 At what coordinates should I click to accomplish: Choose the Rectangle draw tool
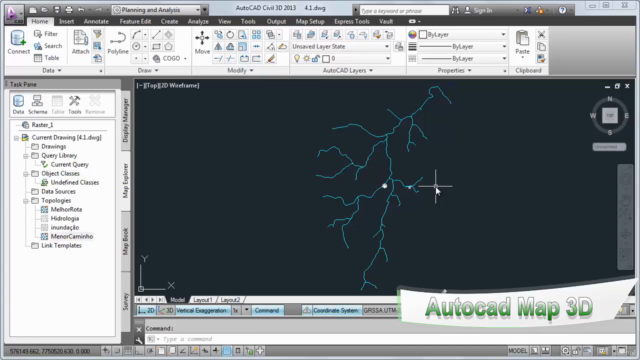(x=156, y=47)
